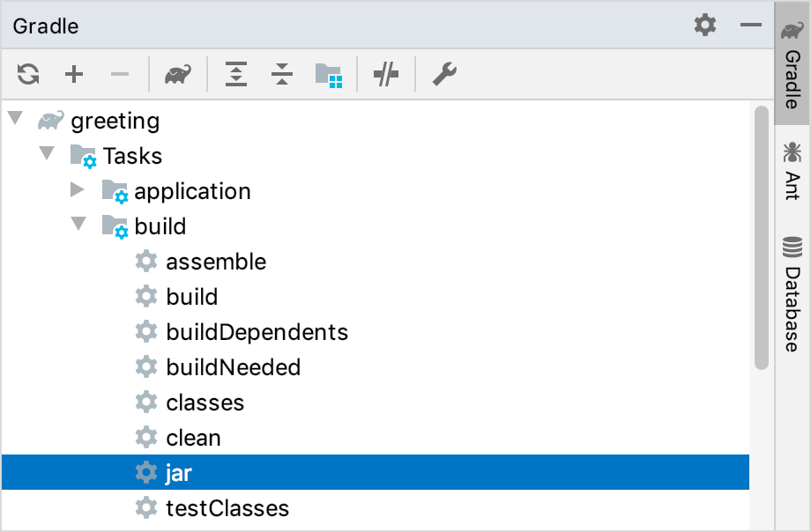
Task: Select the buildDependents task
Action: [257, 332]
